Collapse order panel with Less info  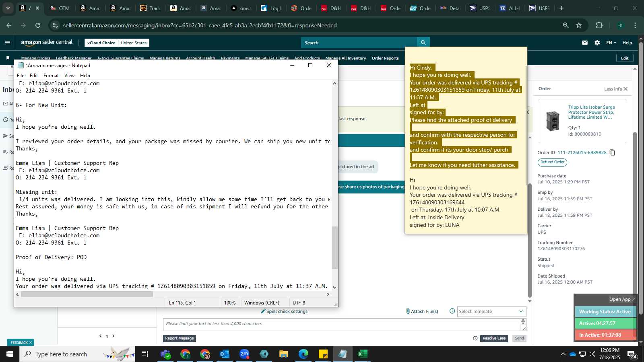615,89
